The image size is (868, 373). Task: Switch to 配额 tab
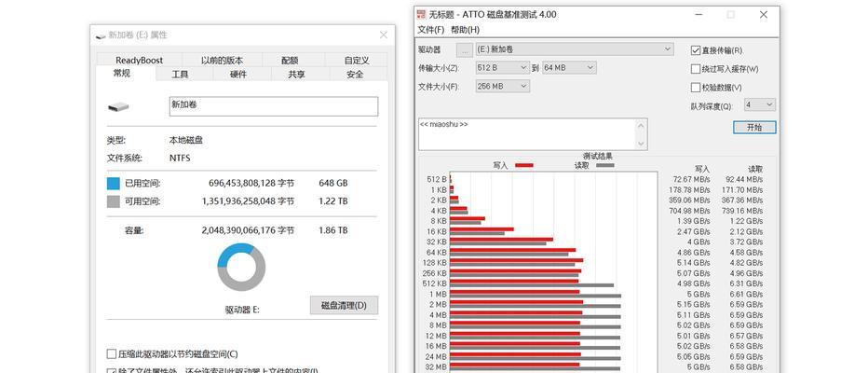(290, 61)
